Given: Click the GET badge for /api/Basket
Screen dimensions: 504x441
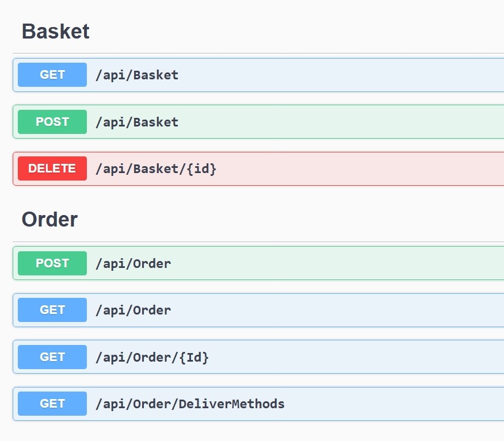Looking at the screenshot, I should point(52,75).
